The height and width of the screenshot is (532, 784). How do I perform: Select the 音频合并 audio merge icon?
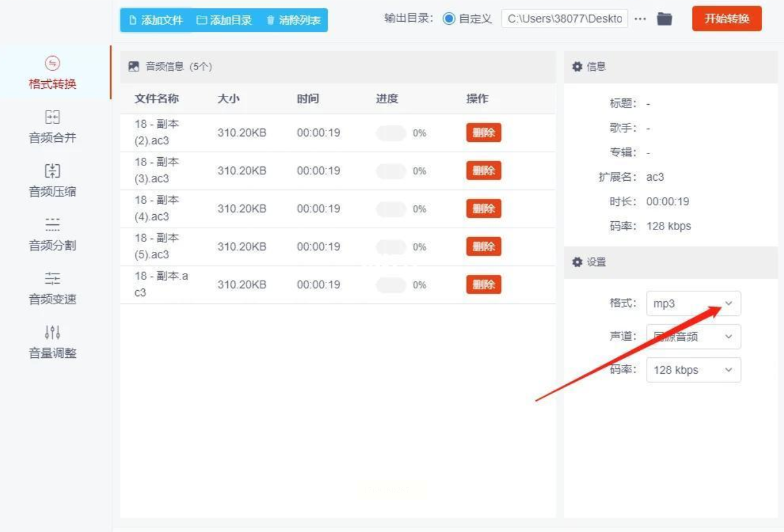click(x=52, y=117)
